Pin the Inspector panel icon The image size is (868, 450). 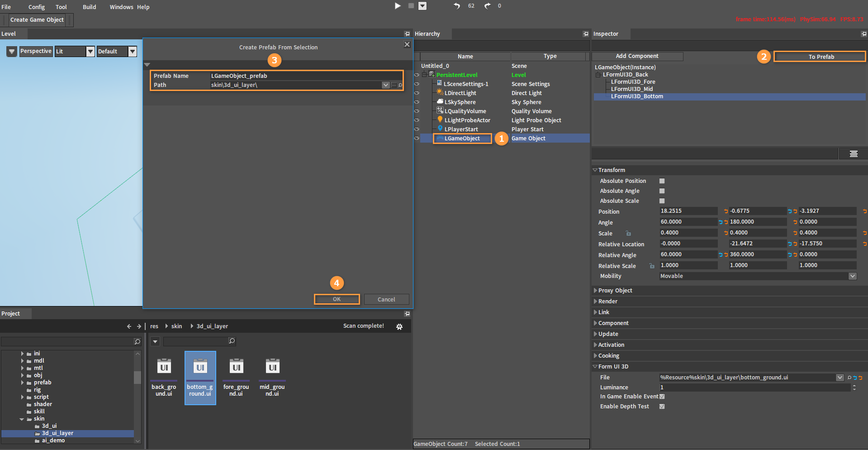click(x=864, y=34)
